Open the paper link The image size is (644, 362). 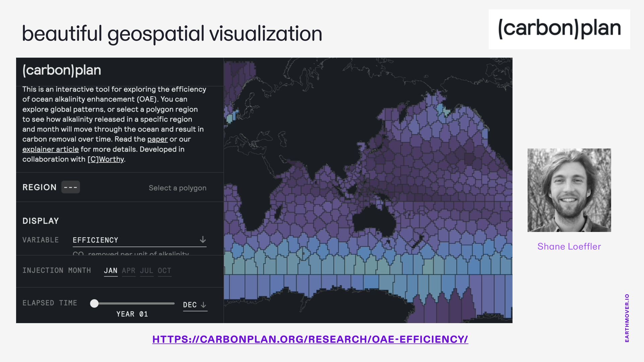(x=157, y=139)
